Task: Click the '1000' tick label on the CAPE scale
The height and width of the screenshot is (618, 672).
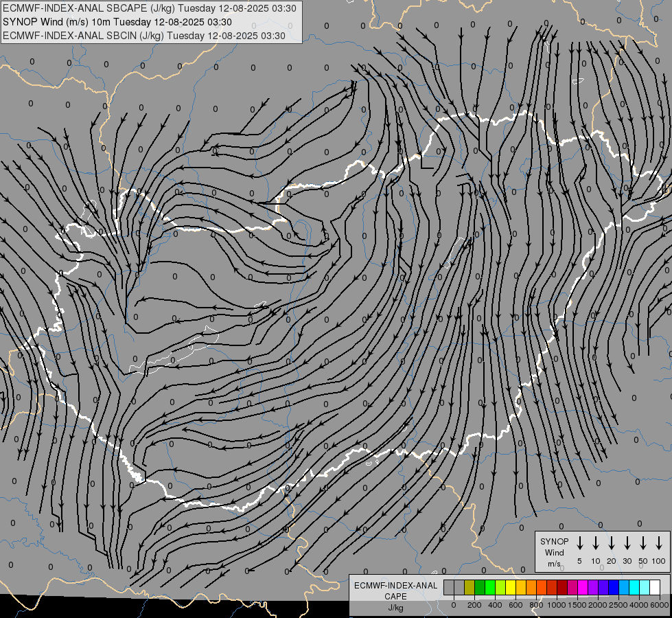Action: [x=557, y=605]
